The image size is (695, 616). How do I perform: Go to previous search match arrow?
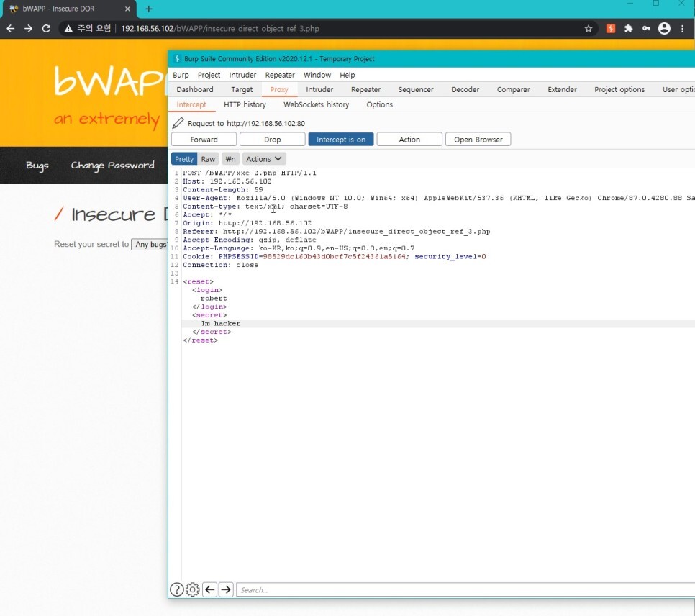point(209,589)
